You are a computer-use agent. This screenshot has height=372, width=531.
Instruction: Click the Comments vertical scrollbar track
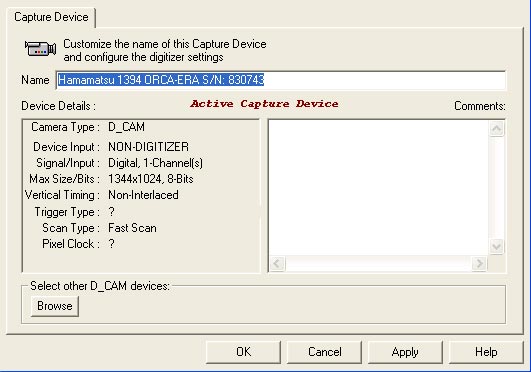click(497, 188)
